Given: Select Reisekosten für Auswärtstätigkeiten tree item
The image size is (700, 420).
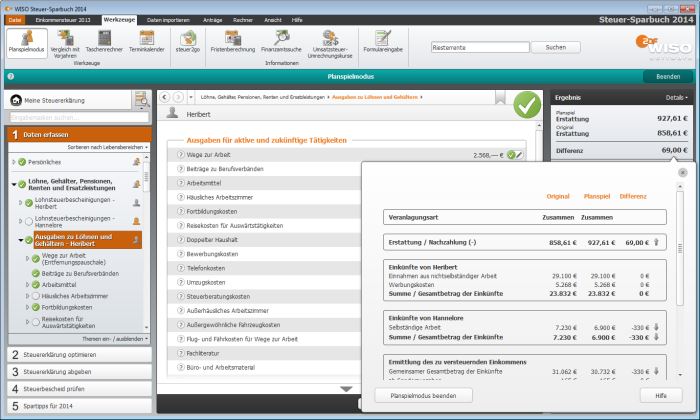Looking at the screenshot, I should coord(68,322).
